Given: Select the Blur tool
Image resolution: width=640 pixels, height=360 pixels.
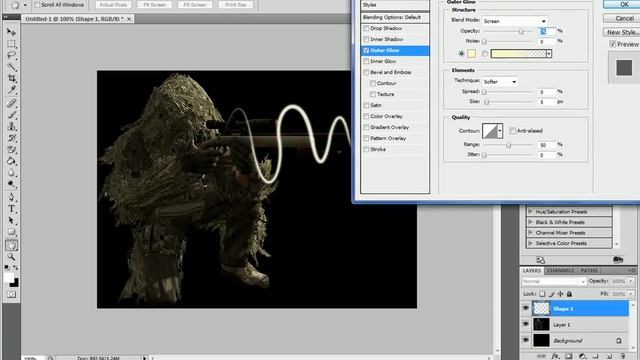Looking at the screenshot, I should (x=11, y=173).
